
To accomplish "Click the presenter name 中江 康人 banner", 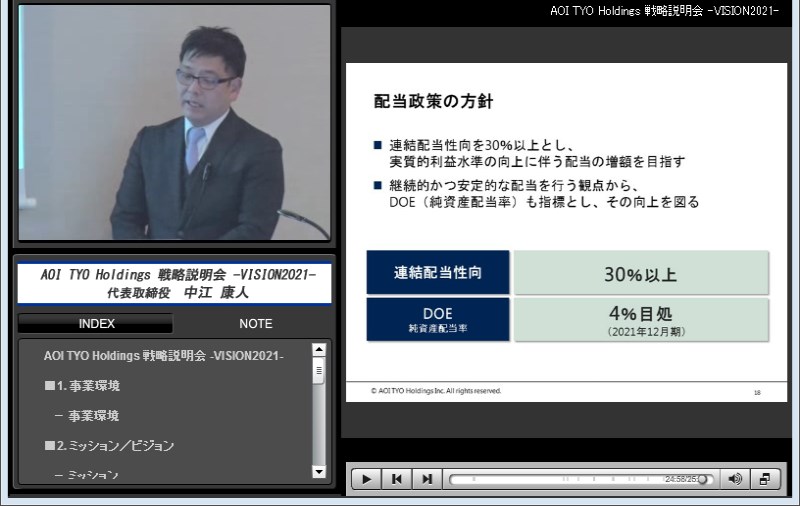I will point(174,284).
